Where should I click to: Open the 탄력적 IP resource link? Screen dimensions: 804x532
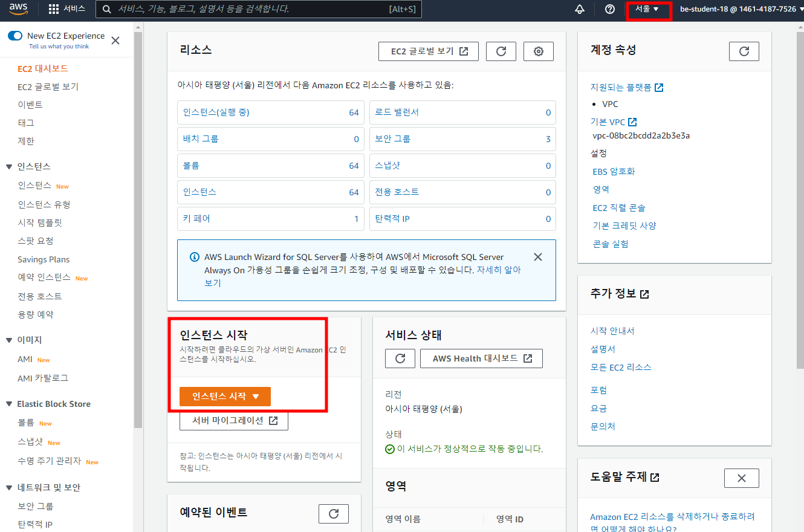(x=392, y=219)
